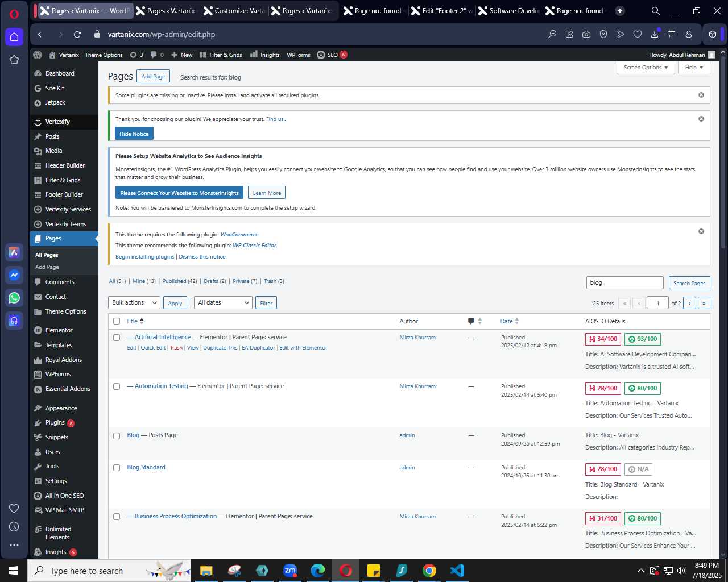
Task: Click the Hide Notice button
Action: click(134, 134)
